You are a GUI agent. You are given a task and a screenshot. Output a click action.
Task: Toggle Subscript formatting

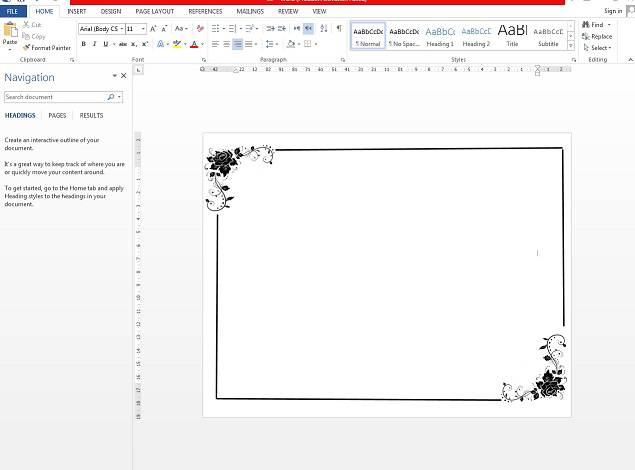point(134,44)
